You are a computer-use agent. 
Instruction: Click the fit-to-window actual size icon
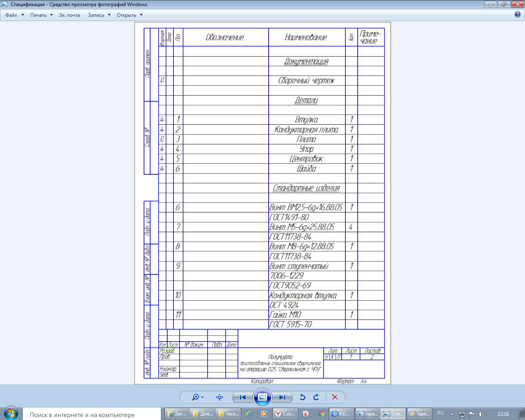click(220, 397)
